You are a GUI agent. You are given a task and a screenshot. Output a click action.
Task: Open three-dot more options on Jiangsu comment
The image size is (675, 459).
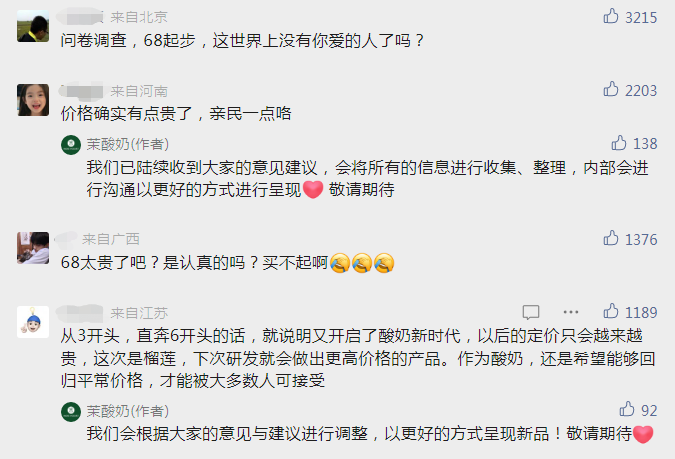(571, 312)
